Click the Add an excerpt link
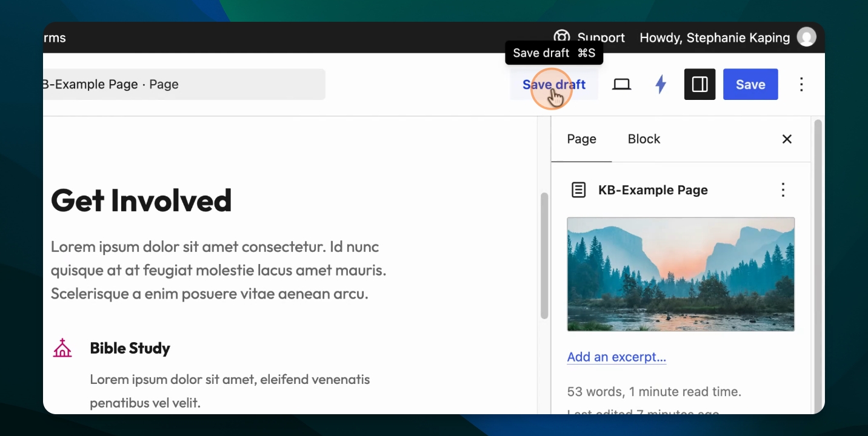The width and height of the screenshot is (868, 436). point(616,357)
